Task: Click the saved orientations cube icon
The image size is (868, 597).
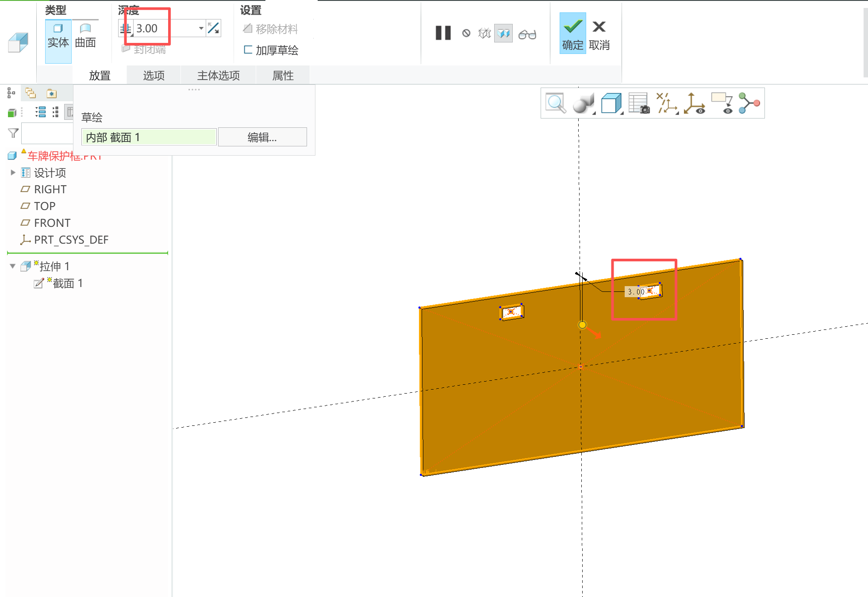Action: coord(611,103)
